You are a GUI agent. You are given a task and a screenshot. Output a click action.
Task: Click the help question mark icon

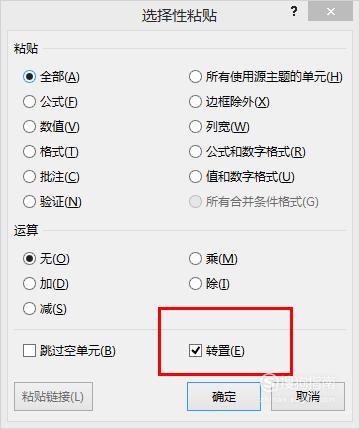(x=294, y=12)
